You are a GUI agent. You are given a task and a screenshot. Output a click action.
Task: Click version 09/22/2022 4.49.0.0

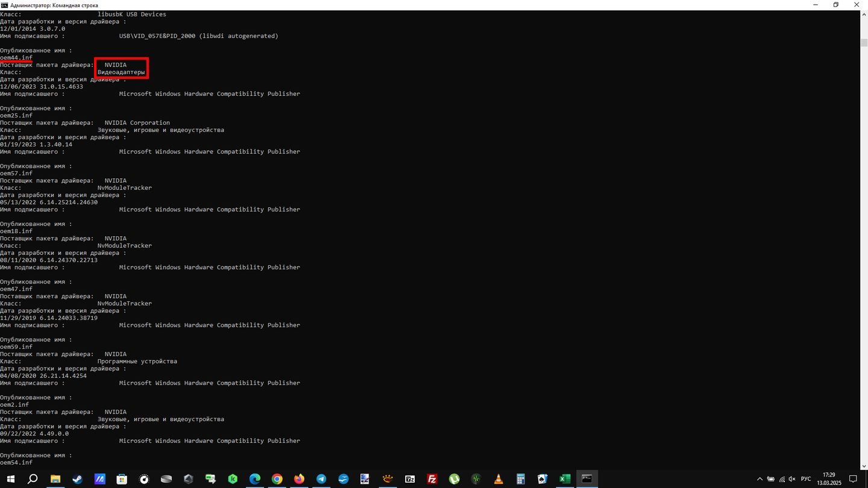[x=34, y=434]
